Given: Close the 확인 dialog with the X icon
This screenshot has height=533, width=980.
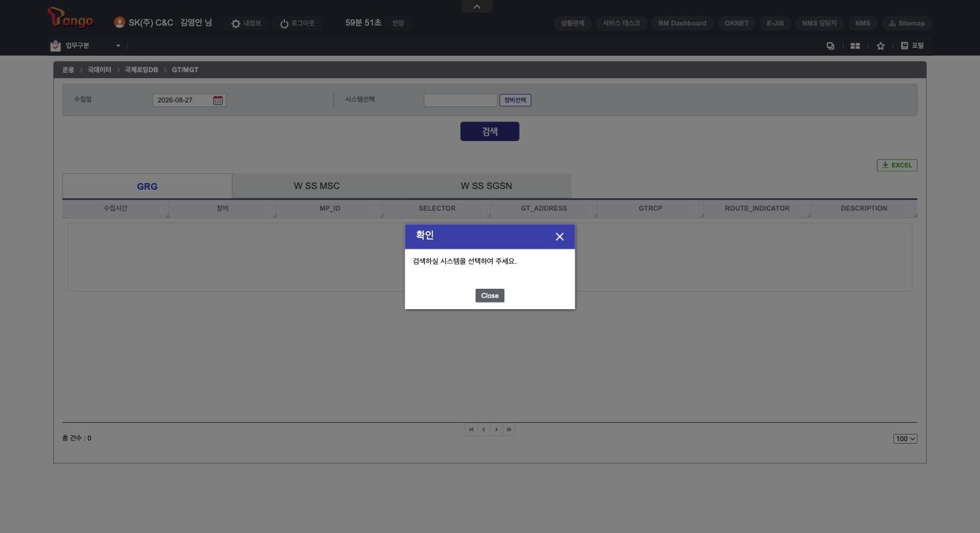Looking at the screenshot, I should pyautogui.click(x=560, y=237).
